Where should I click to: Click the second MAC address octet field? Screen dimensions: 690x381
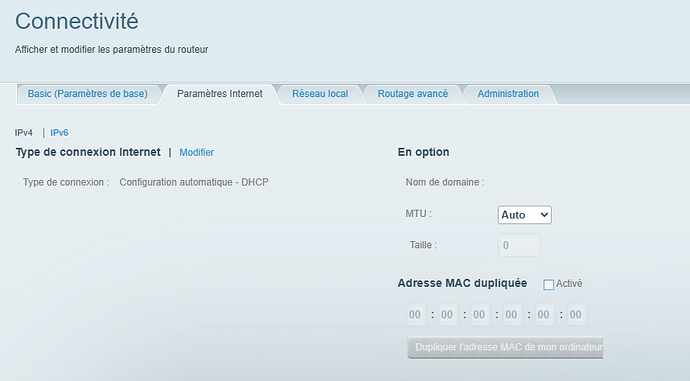click(448, 314)
